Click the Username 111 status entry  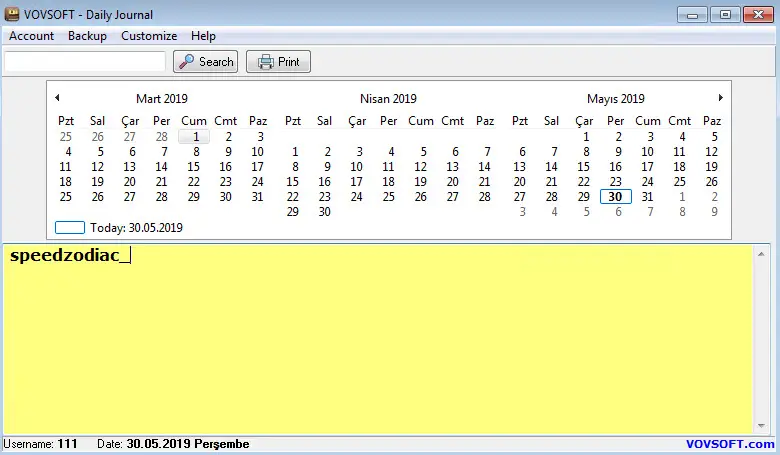click(40, 444)
